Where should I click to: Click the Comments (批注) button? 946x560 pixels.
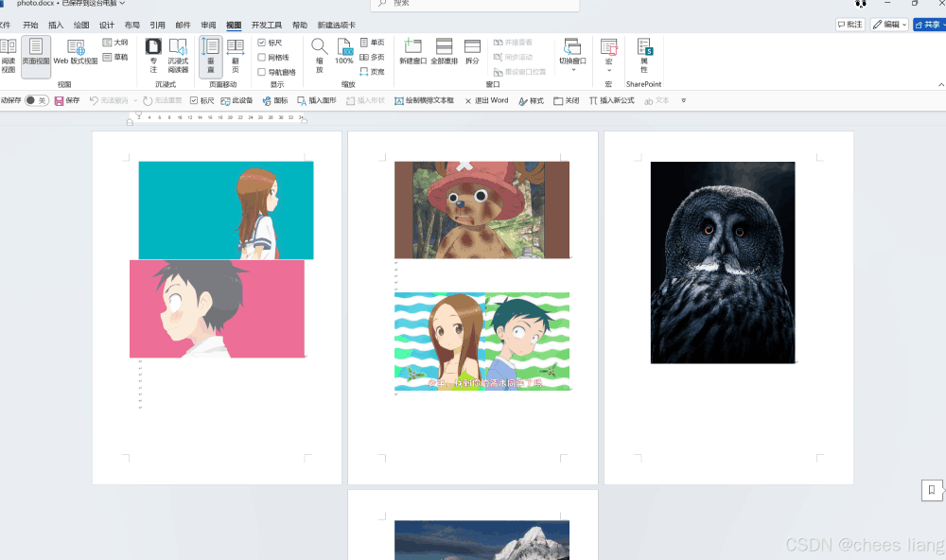(850, 25)
